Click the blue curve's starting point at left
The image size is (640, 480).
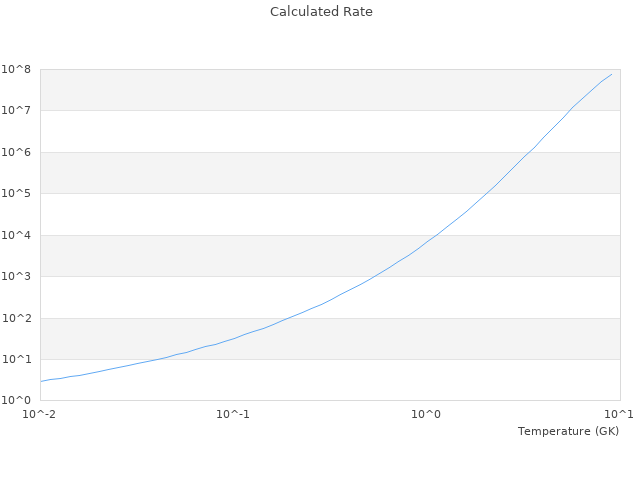click(41, 381)
